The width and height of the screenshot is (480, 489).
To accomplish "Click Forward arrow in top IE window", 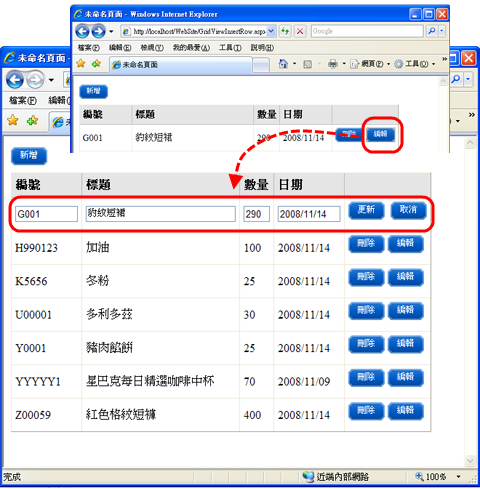I will coord(98,32).
